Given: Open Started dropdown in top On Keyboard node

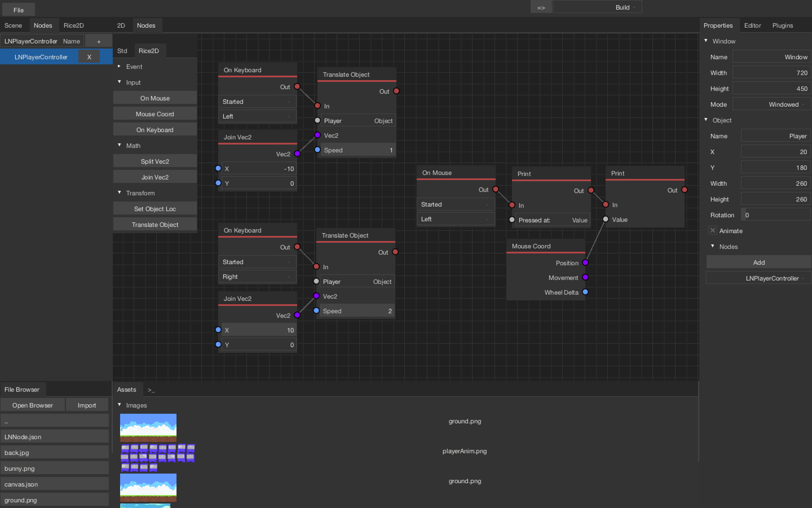Looking at the screenshot, I should point(257,102).
